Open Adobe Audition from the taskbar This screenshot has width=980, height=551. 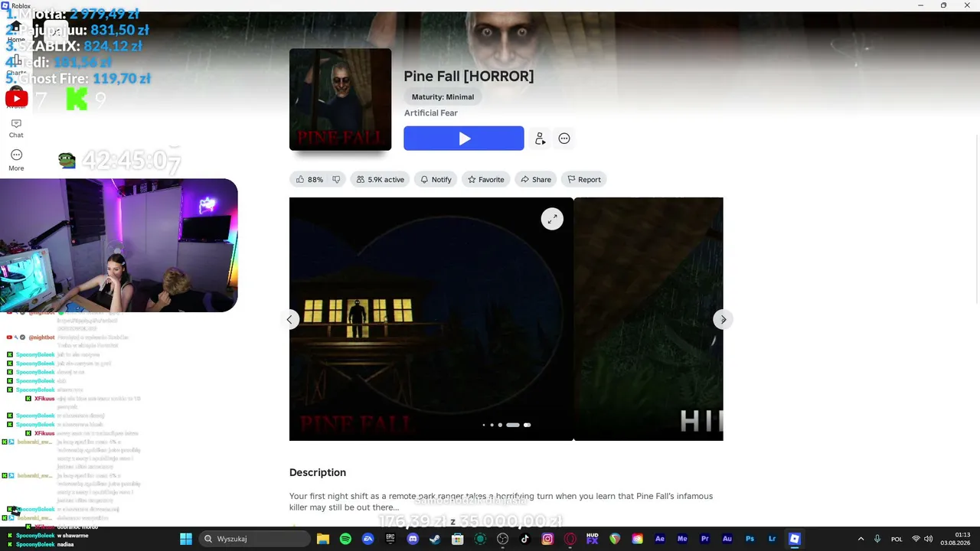pyautogui.click(x=727, y=539)
